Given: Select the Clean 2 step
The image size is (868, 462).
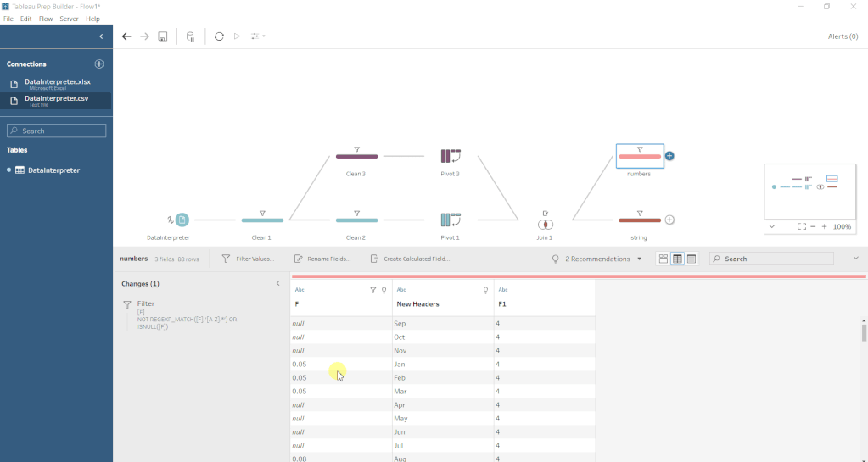Looking at the screenshot, I should pos(356,220).
